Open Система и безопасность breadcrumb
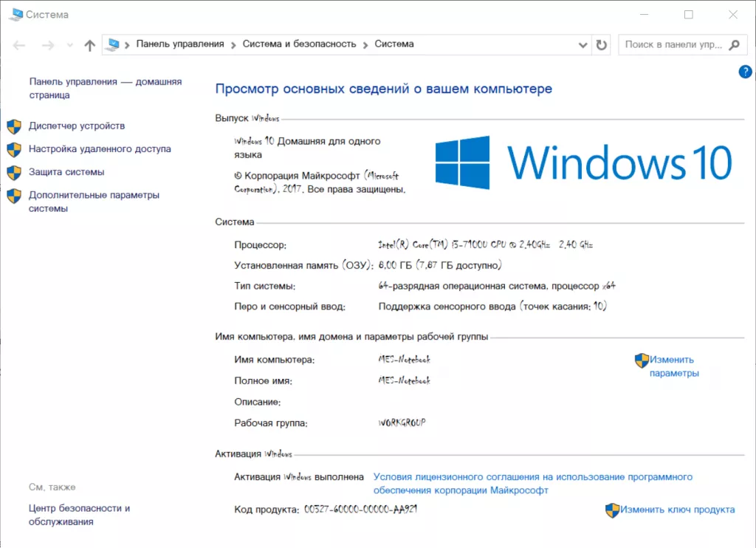Screen dimensions: 756x548 tap(299, 44)
